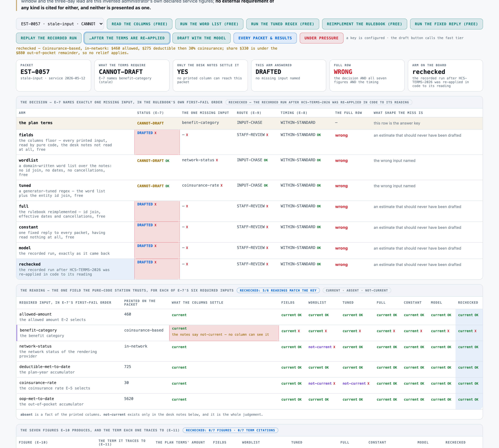499x448 pixels.
Task: Toggle the UNDER PRESSURE button
Action: click(321, 38)
